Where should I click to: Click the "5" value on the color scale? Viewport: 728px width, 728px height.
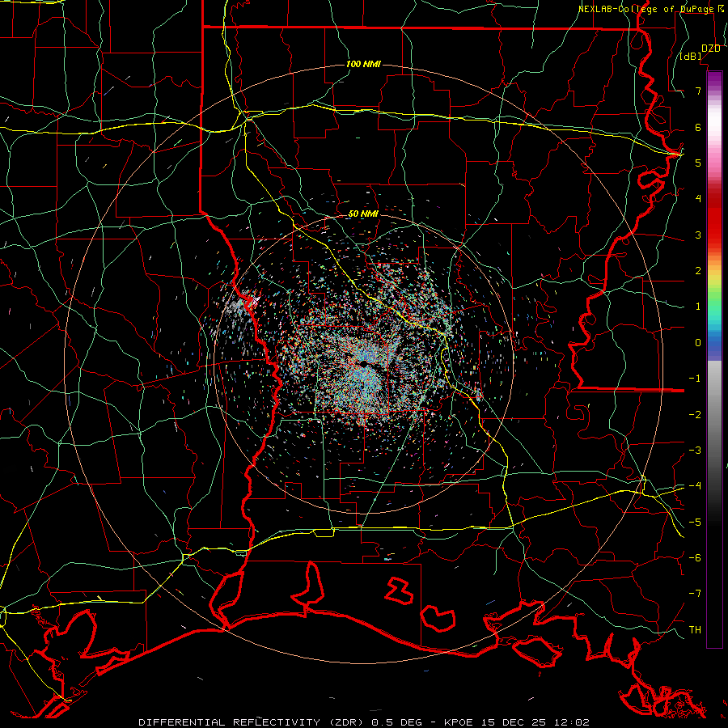[698, 163]
